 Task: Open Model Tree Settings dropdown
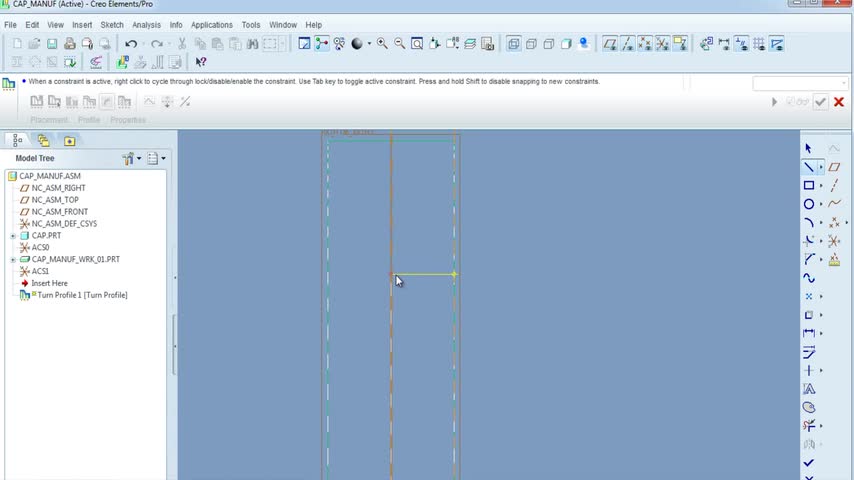tap(131, 159)
